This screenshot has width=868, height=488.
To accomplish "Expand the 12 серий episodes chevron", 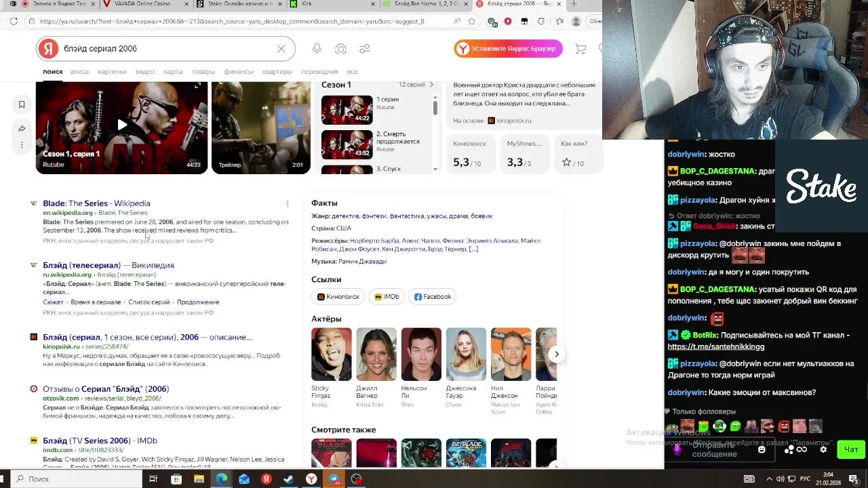I will 431,85.
